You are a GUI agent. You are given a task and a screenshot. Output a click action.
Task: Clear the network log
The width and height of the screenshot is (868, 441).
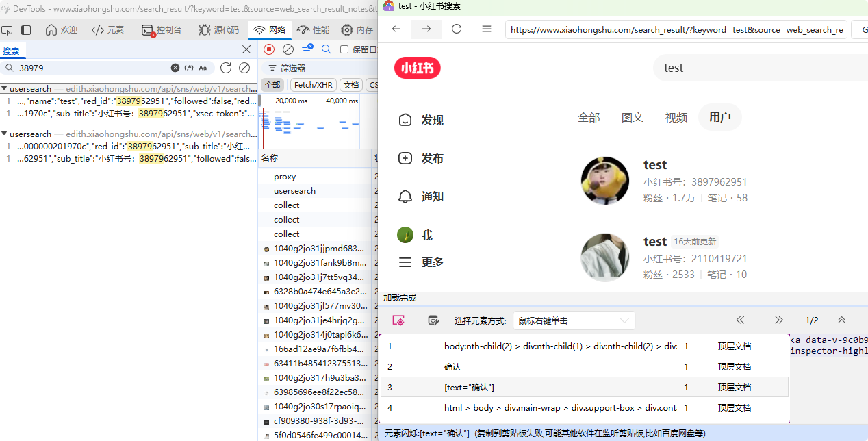tap(288, 49)
